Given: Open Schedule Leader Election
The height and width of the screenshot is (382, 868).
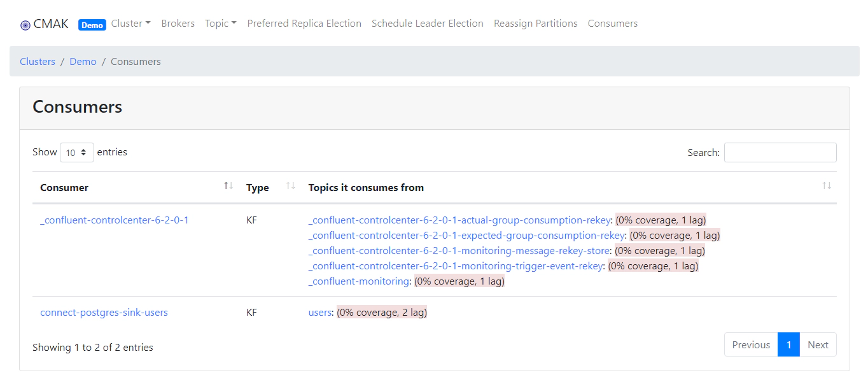Looking at the screenshot, I should coord(428,24).
